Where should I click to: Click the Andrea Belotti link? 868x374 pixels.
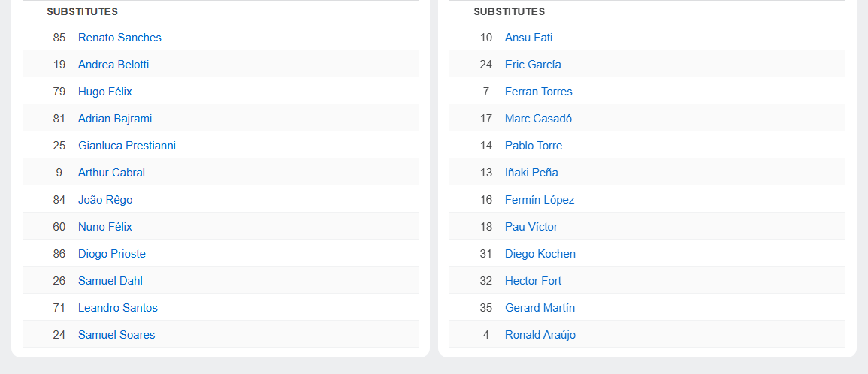coord(113,65)
